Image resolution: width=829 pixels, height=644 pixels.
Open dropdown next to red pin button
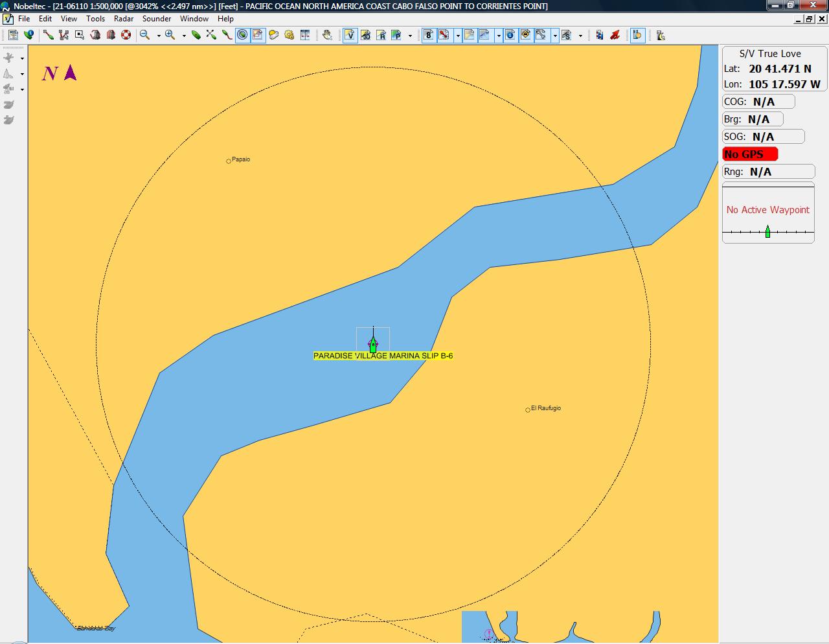tap(458, 36)
